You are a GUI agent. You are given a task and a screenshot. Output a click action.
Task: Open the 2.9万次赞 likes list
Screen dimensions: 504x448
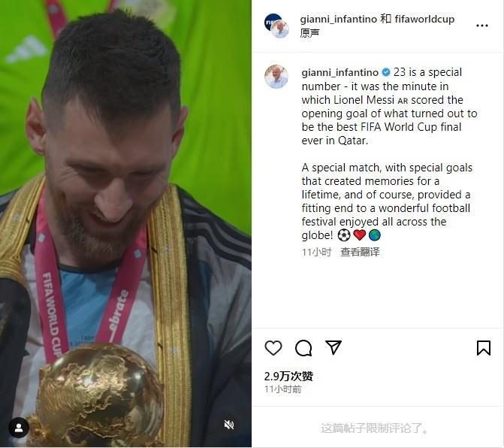288,376
